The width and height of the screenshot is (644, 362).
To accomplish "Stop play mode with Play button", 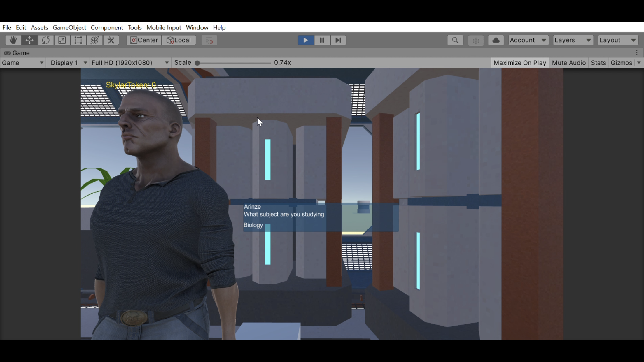I will pos(305,40).
